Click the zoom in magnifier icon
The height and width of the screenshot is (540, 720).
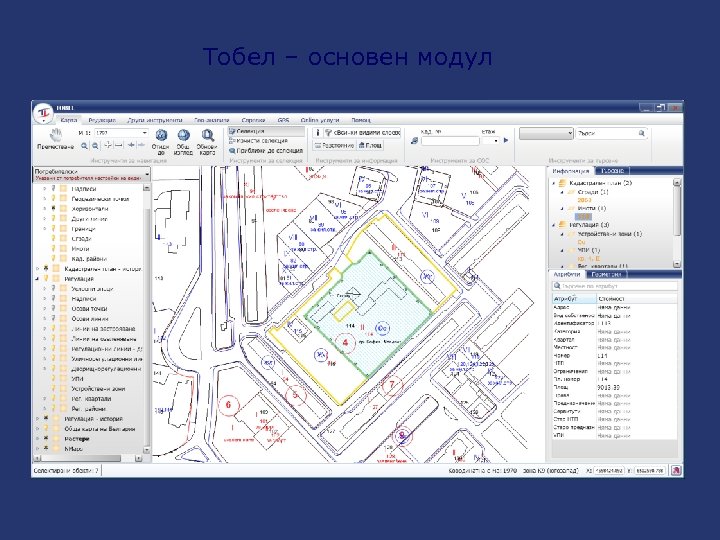pyautogui.click(x=84, y=146)
